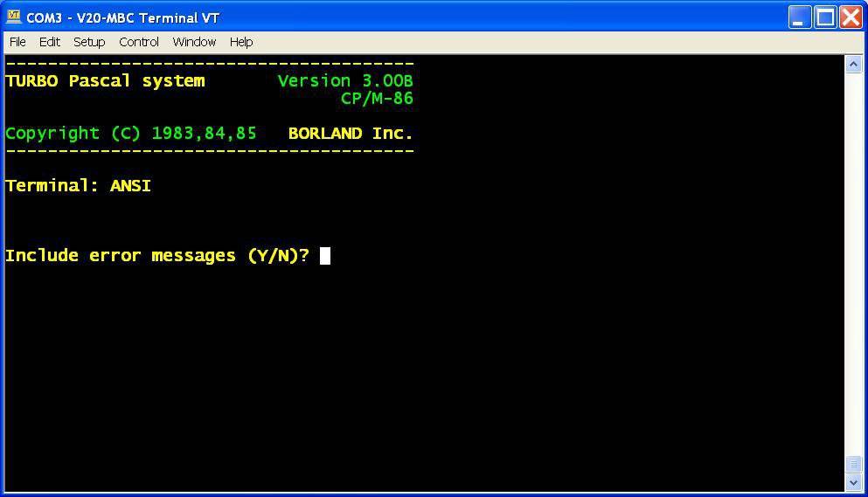Screen dimensions: 868x497
Task: Click the 'CP/M-86' text
Action: point(377,99)
